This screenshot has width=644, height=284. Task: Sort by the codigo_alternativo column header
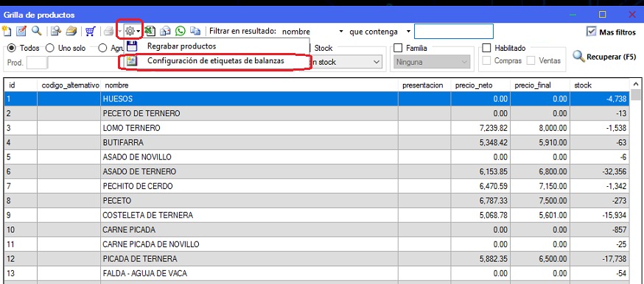[x=69, y=85]
